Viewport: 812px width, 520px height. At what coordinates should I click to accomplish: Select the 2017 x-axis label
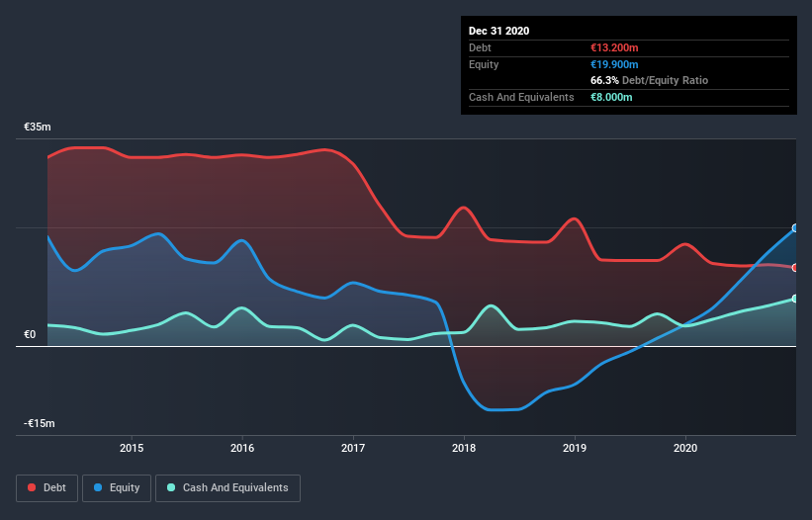click(353, 448)
